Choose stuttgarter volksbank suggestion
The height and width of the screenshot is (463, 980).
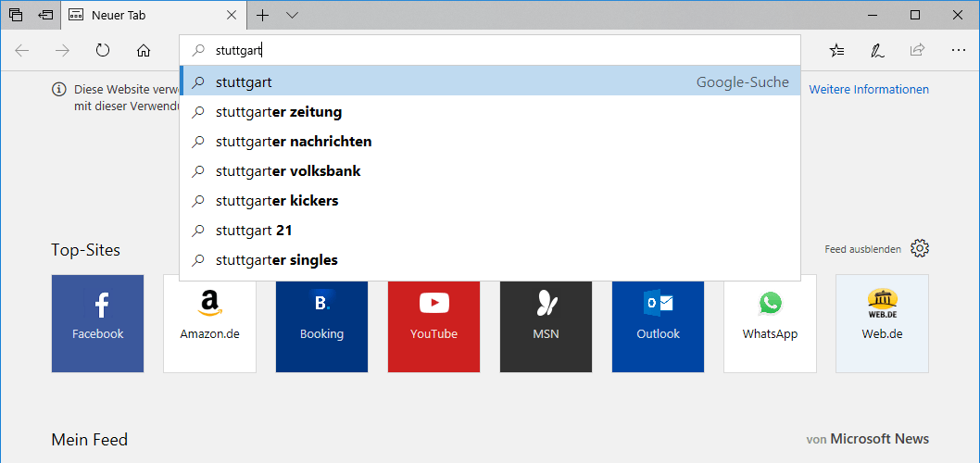[489, 170]
